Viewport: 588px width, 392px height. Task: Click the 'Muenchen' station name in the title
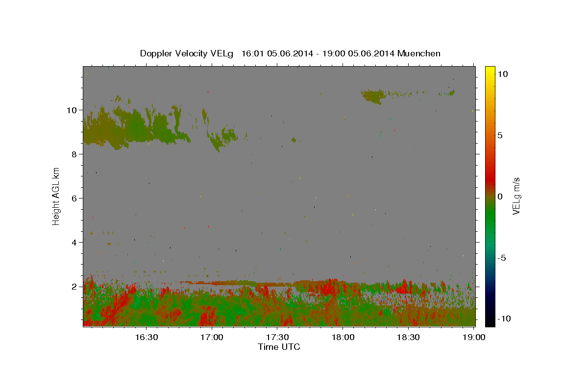[x=419, y=53]
